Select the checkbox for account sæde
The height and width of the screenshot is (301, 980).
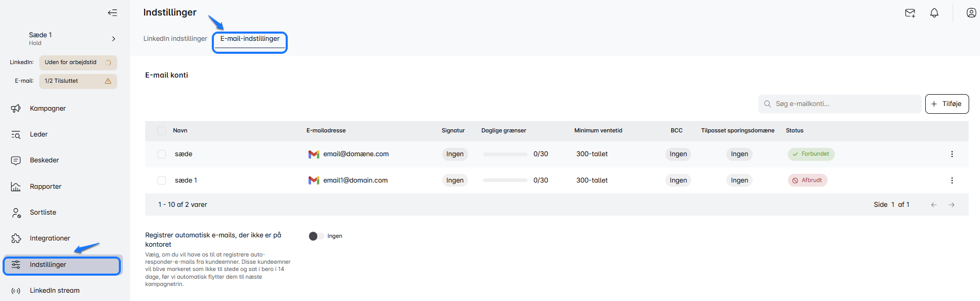[162, 154]
